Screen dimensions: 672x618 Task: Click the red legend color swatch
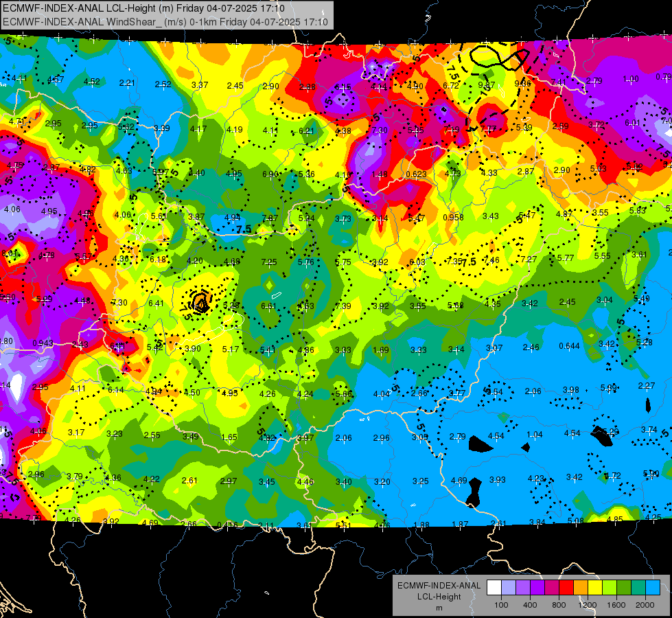(x=566, y=588)
